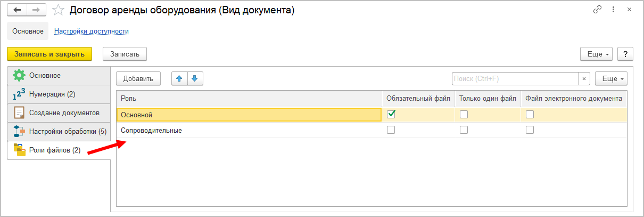Select the Сопроводительные role row
Image resolution: width=644 pixels, height=217 pixels.
pyautogui.click(x=249, y=130)
